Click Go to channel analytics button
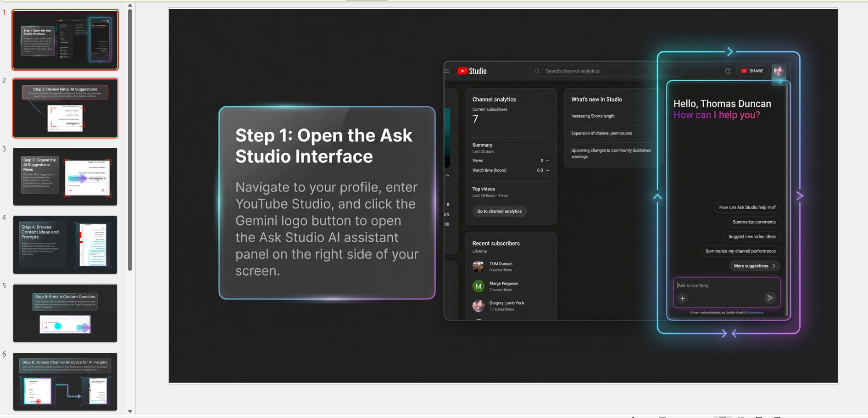The width and height of the screenshot is (868, 418). click(x=499, y=212)
